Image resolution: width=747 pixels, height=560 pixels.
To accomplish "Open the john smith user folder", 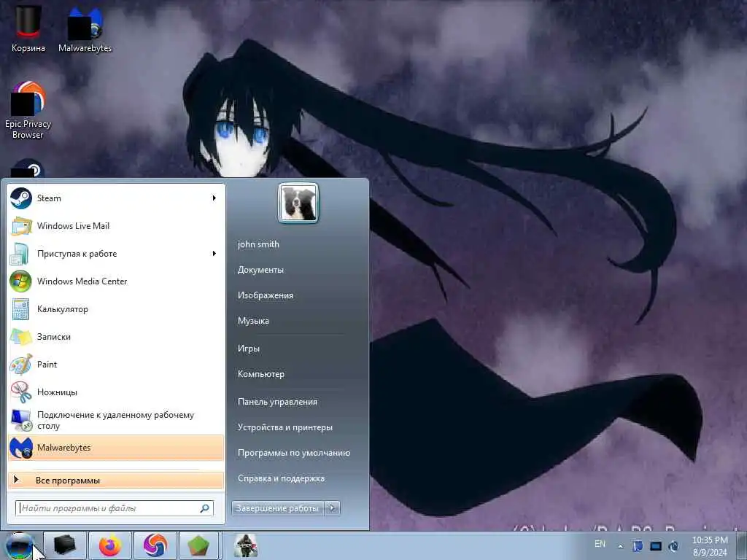I will [x=259, y=244].
